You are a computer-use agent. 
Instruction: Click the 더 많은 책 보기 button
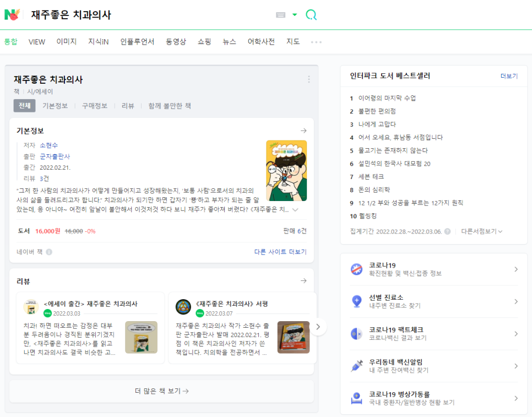[161, 391]
